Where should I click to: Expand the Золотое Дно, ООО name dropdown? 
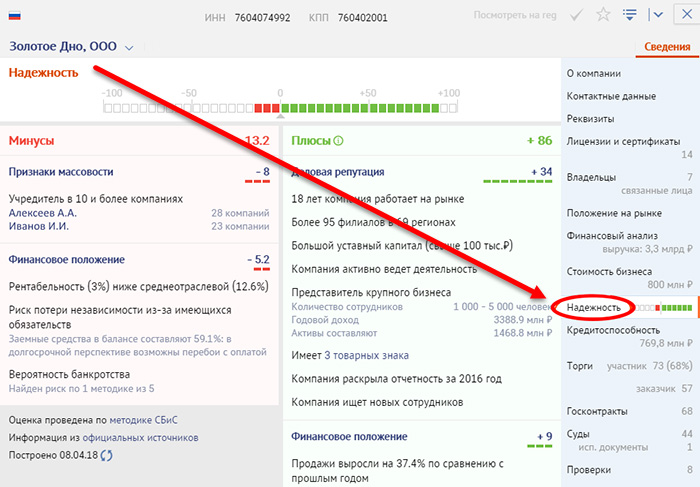129,48
